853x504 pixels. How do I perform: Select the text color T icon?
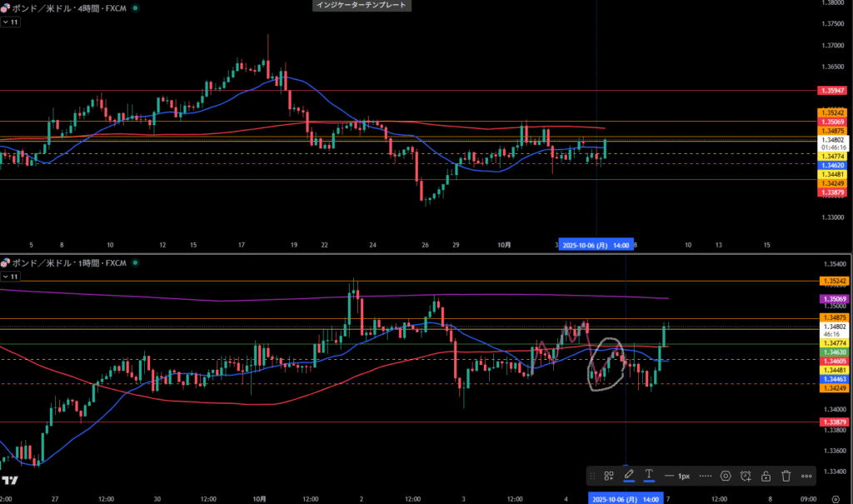(x=649, y=476)
